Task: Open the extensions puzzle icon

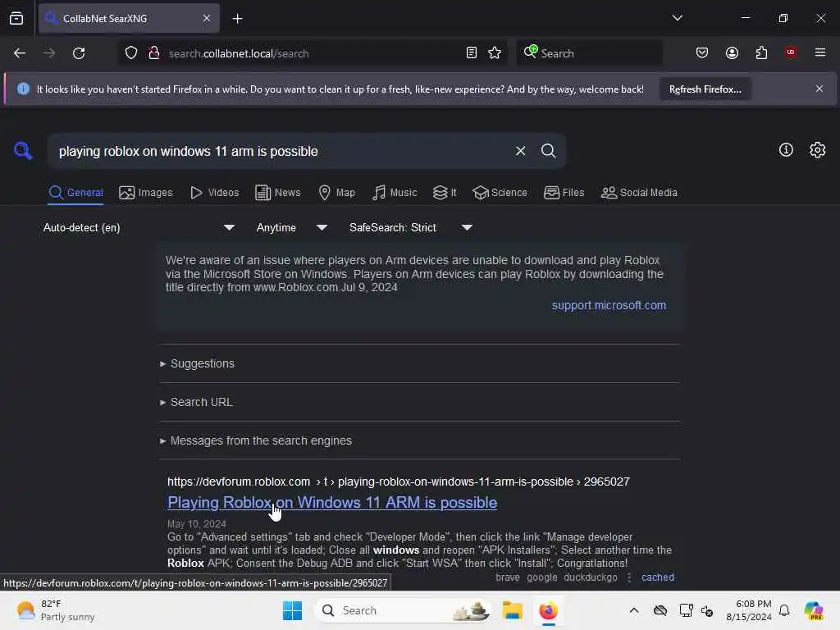Action: tap(761, 53)
